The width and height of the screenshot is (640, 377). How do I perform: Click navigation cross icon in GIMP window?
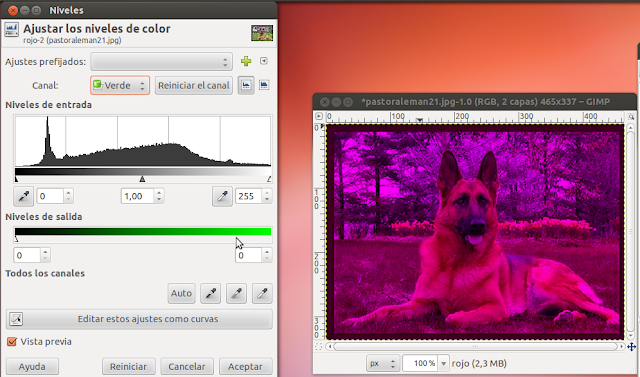[x=631, y=347]
